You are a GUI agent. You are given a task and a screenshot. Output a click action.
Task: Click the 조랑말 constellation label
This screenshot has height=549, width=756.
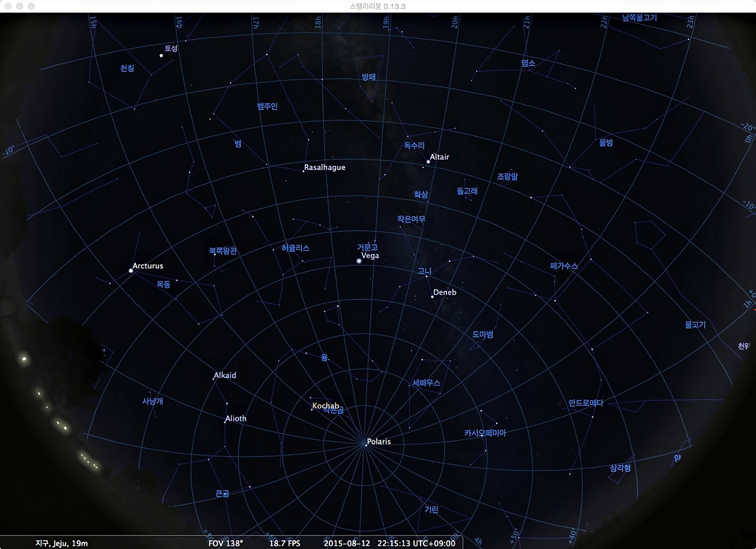tap(507, 177)
